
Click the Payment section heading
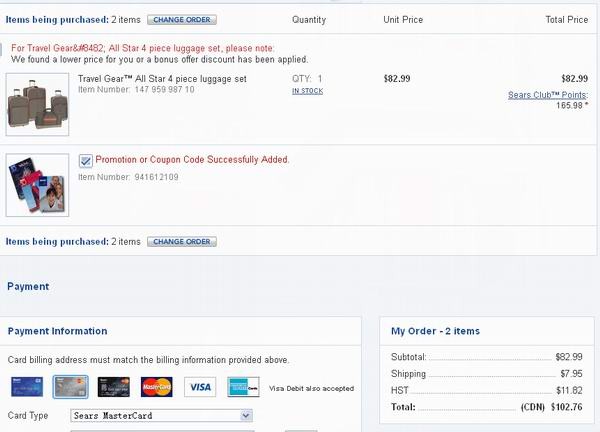click(28, 287)
